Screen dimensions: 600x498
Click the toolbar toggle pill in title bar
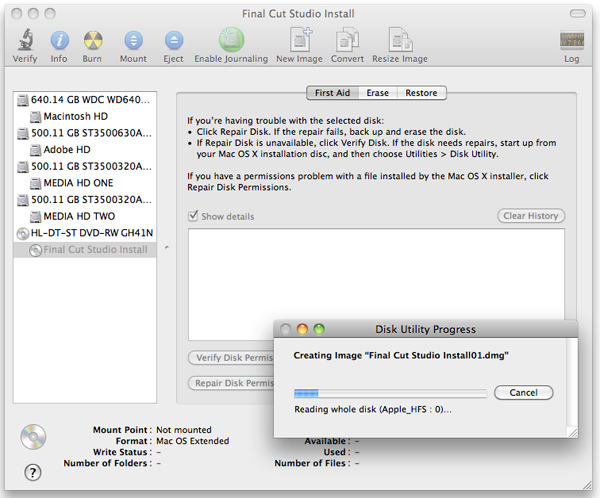[577, 14]
